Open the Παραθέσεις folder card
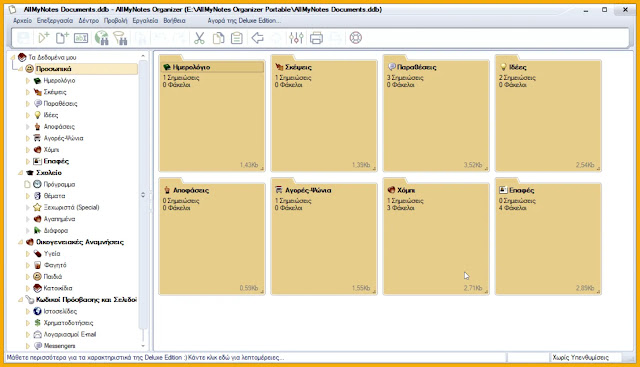Viewport: 640px width, 367px height. tap(436, 113)
